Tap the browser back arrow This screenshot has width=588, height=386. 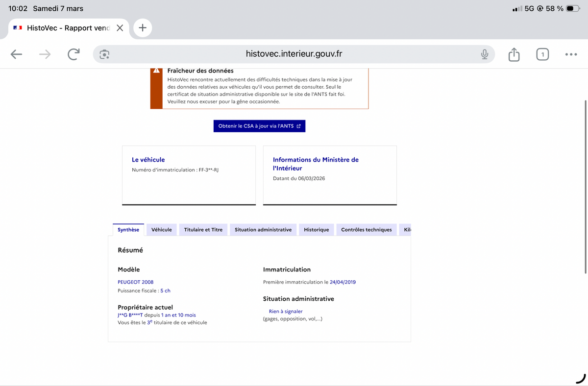[x=16, y=54]
